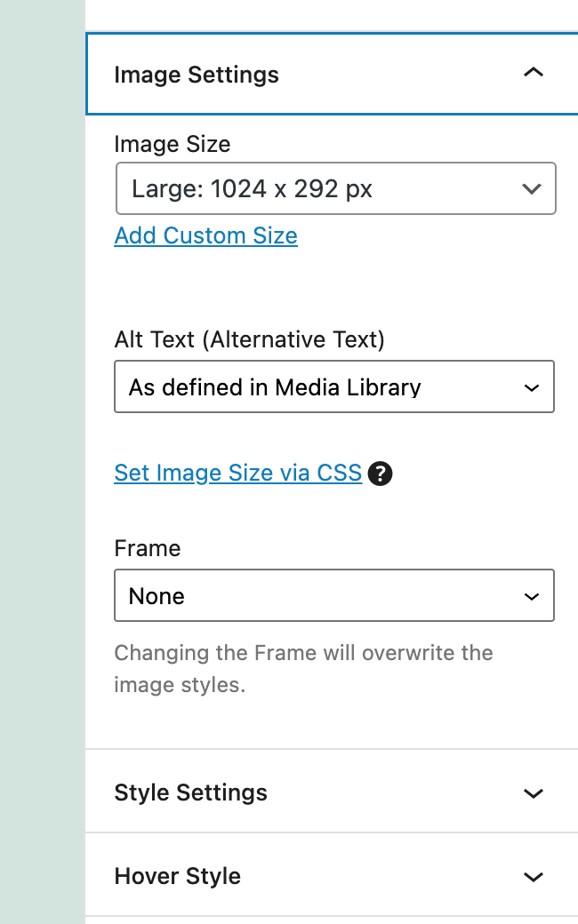Viewport: 578px width, 924px height.
Task: Click the "Frame" field label
Action: pyautogui.click(x=148, y=548)
